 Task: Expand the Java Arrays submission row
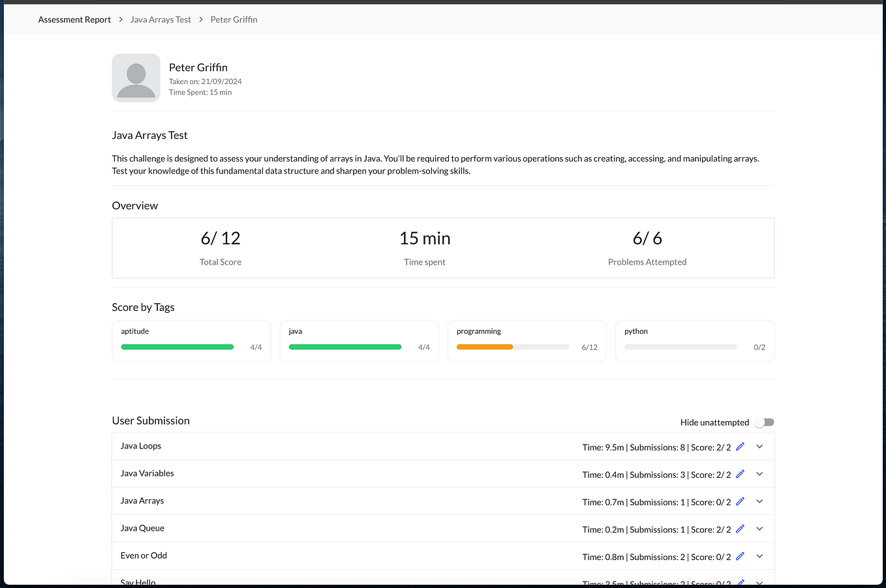coord(759,501)
